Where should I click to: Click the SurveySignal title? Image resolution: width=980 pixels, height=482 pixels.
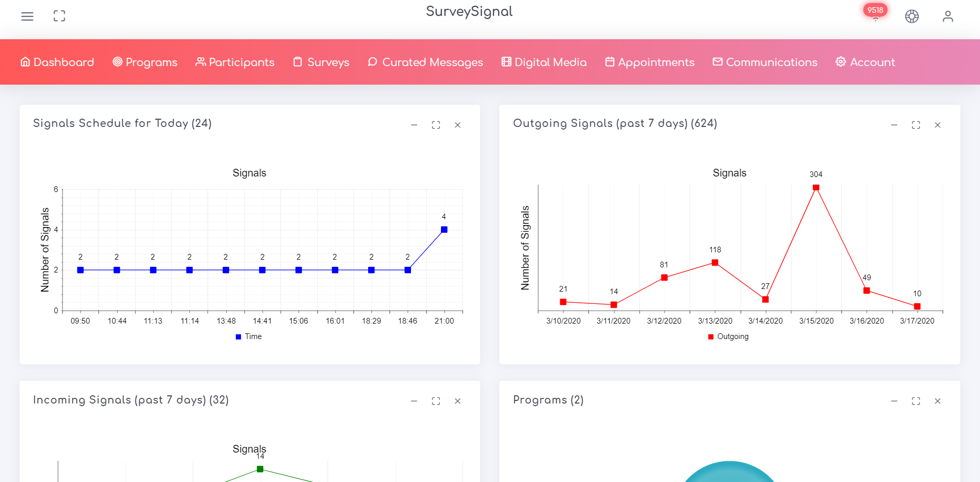[x=469, y=11]
